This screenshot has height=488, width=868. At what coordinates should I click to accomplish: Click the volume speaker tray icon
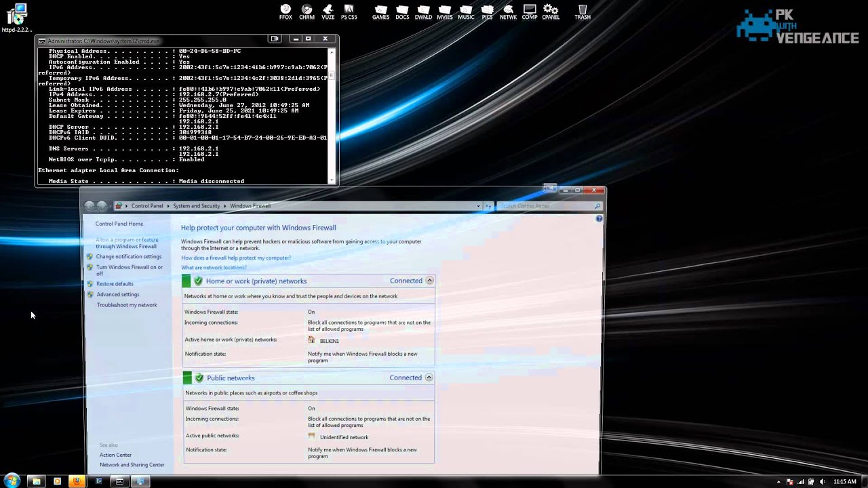click(x=822, y=482)
